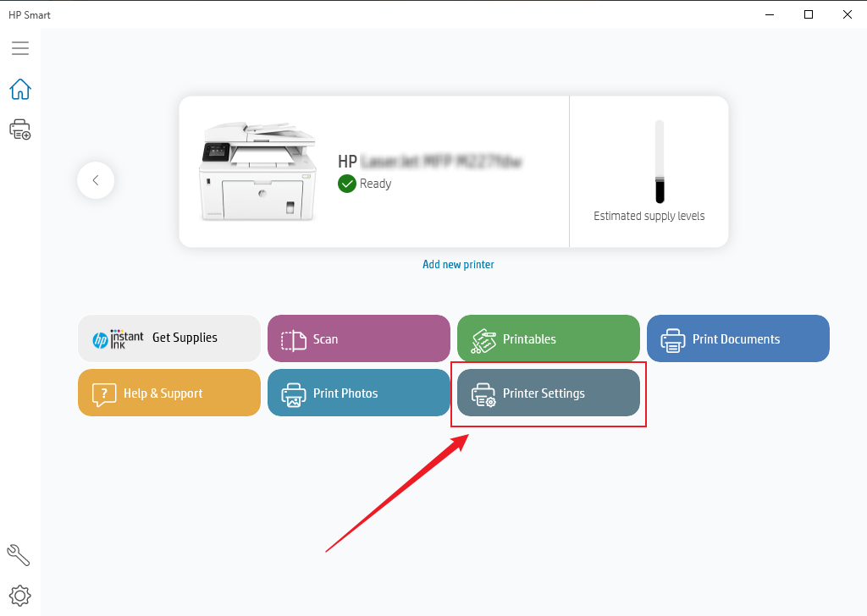Open the Help & Support tile
867x616 pixels.
[x=169, y=393]
